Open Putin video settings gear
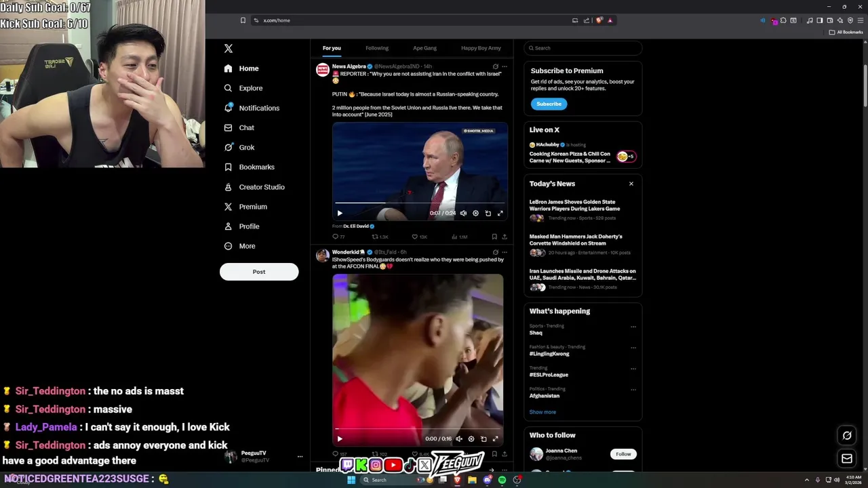Viewport: 868px width, 488px height. pyautogui.click(x=475, y=213)
